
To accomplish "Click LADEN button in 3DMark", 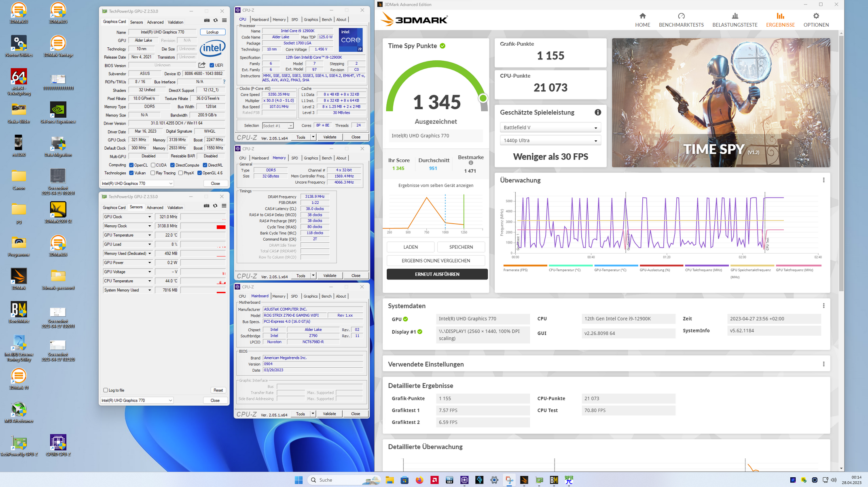I will [x=411, y=247].
